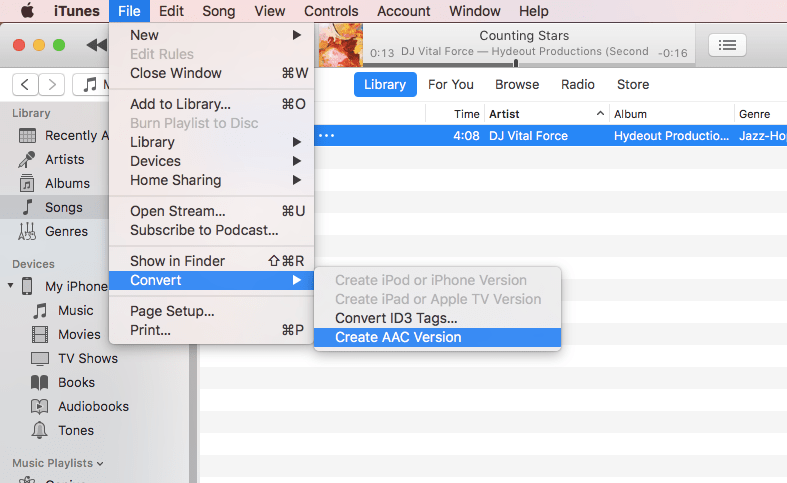Image resolution: width=787 pixels, height=483 pixels.
Task: Collapse the Music Playlists section
Action: coord(100,464)
